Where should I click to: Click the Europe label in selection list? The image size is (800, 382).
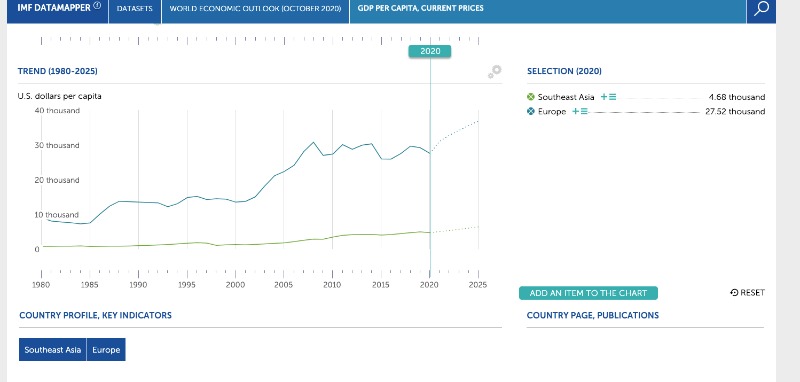(x=552, y=112)
